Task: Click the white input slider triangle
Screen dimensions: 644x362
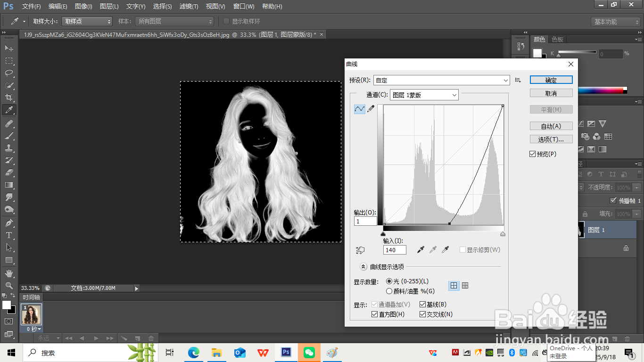Action: (x=503, y=234)
